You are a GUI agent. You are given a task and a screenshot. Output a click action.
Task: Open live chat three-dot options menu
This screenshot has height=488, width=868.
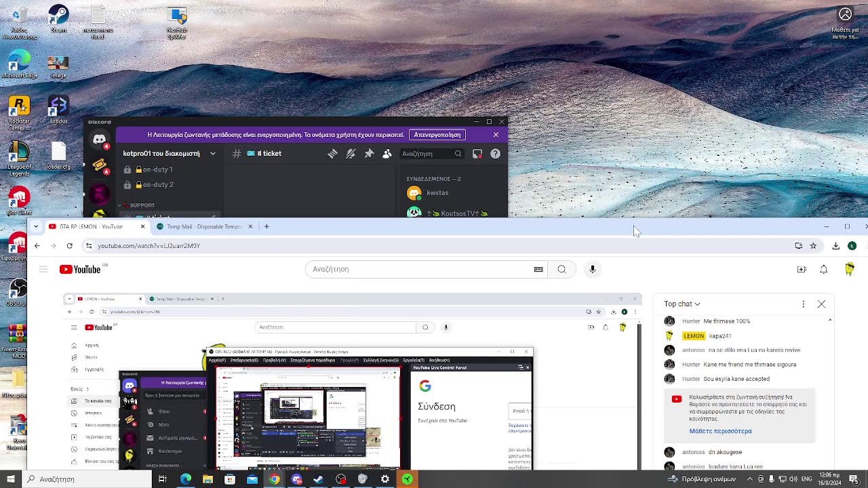804,304
